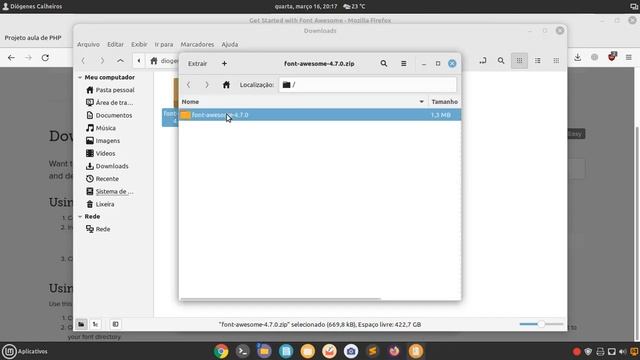Open the screenshot camera app in the dock

click(x=351, y=351)
